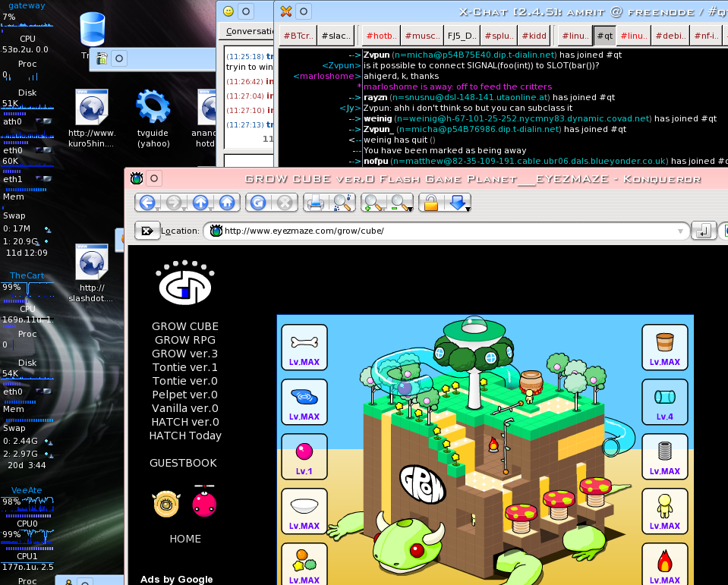
Task: Switch to the #splu.. tab in X-Chat
Action: point(500,36)
